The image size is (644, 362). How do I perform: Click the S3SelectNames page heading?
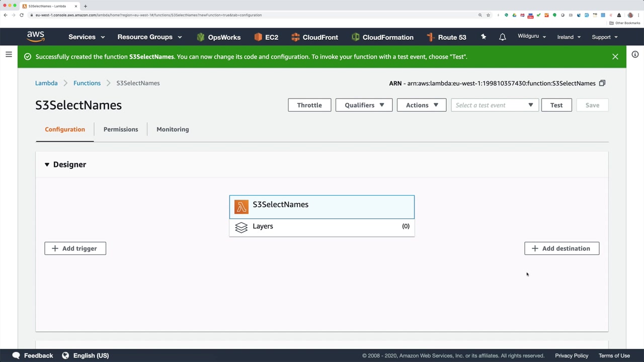click(x=78, y=105)
